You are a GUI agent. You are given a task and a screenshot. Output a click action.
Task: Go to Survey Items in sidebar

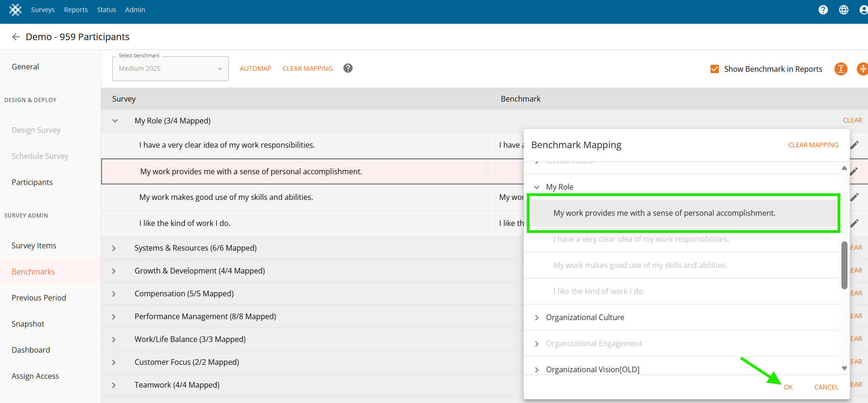[34, 246]
